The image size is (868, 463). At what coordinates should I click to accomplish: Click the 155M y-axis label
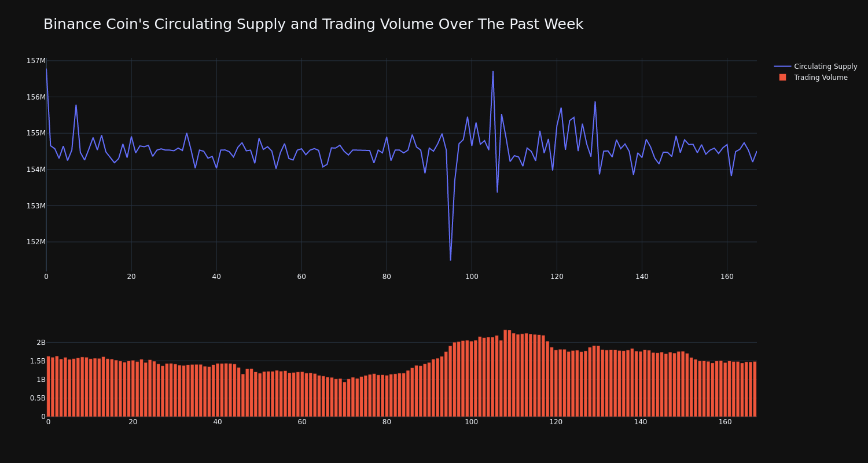pos(36,133)
